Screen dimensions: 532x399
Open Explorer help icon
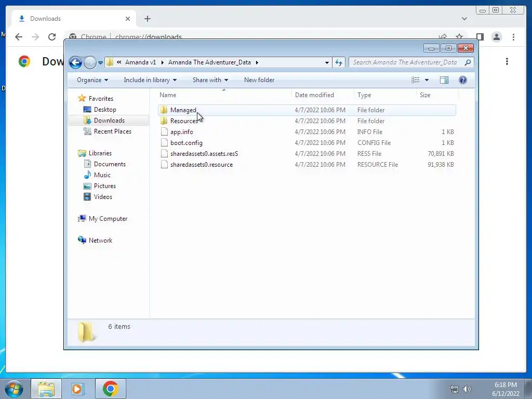pos(463,80)
